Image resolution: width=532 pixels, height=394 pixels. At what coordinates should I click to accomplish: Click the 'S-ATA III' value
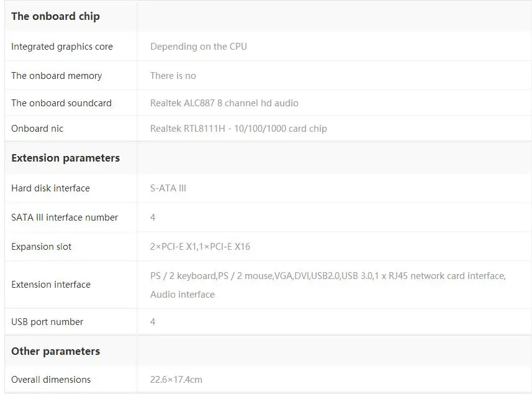[x=168, y=188]
